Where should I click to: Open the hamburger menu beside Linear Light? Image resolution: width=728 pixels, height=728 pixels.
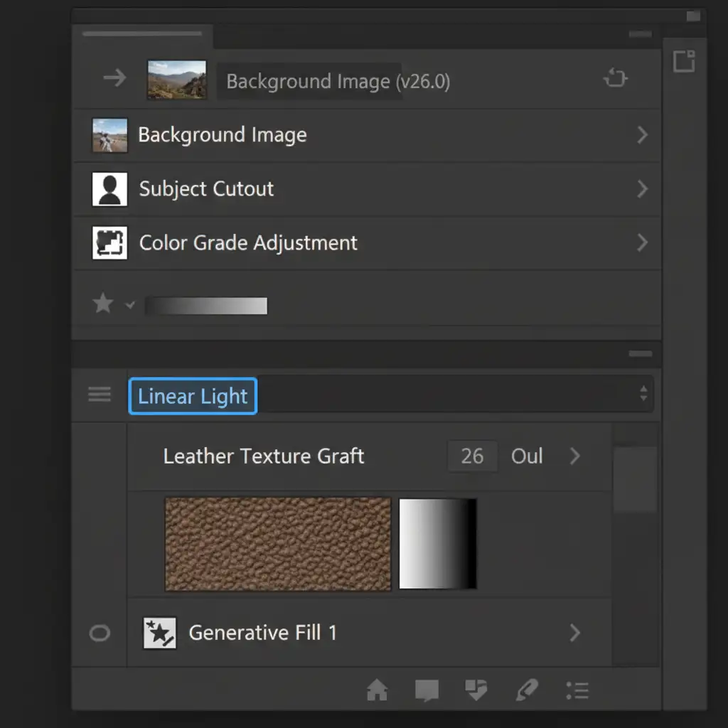[100, 395]
